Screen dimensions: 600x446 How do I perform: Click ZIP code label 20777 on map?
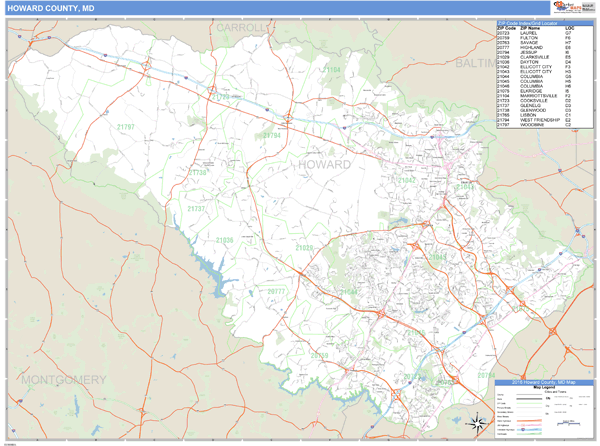click(276, 291)
